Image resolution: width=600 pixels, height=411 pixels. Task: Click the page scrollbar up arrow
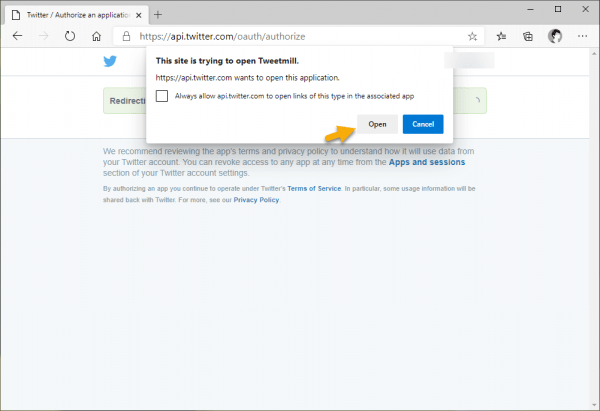pyautogui.click(x=595, y=54)
